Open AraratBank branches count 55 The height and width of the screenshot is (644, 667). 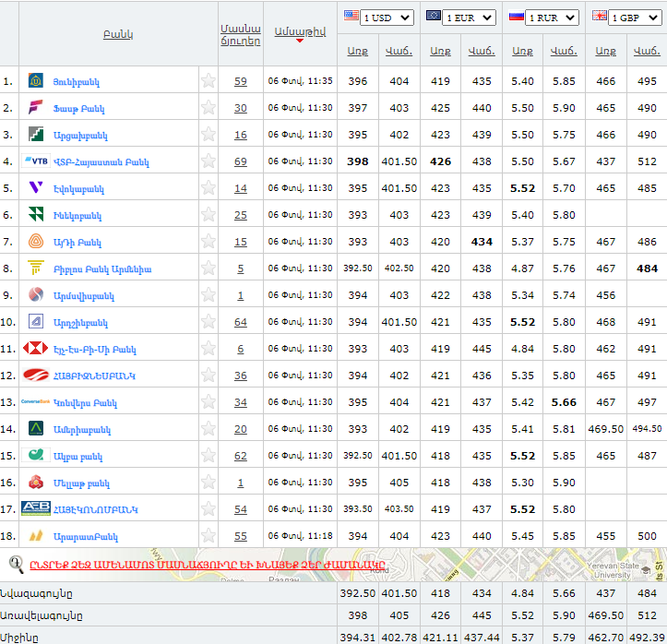click(x=241, y=536)
